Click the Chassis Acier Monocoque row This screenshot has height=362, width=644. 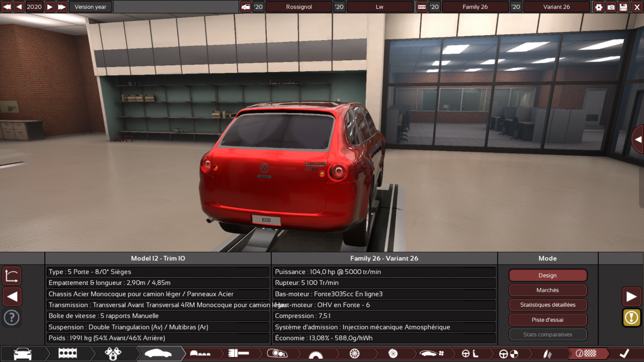158,294
